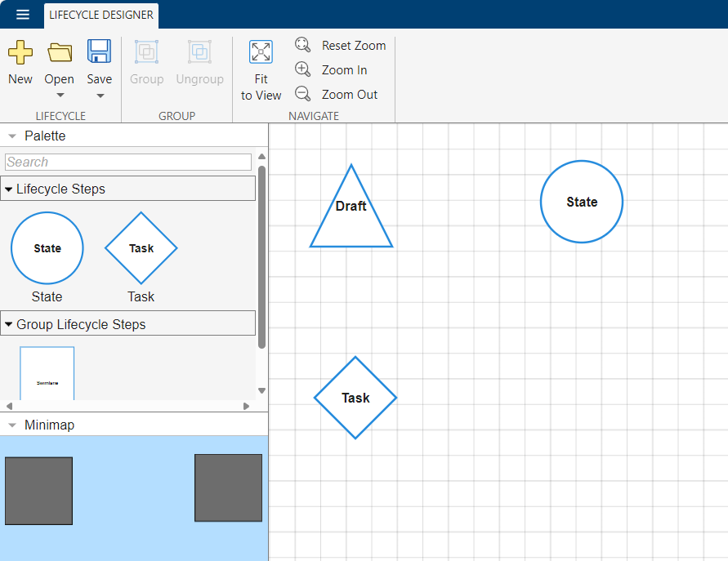Collapse the Lifecycle Steps section

click(x=9, y=189)
